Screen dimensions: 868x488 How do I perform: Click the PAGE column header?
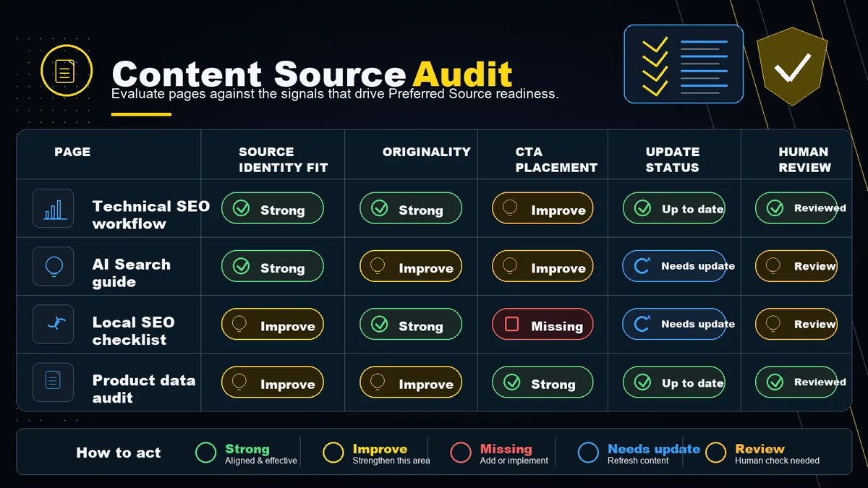[x=72, y=152]
